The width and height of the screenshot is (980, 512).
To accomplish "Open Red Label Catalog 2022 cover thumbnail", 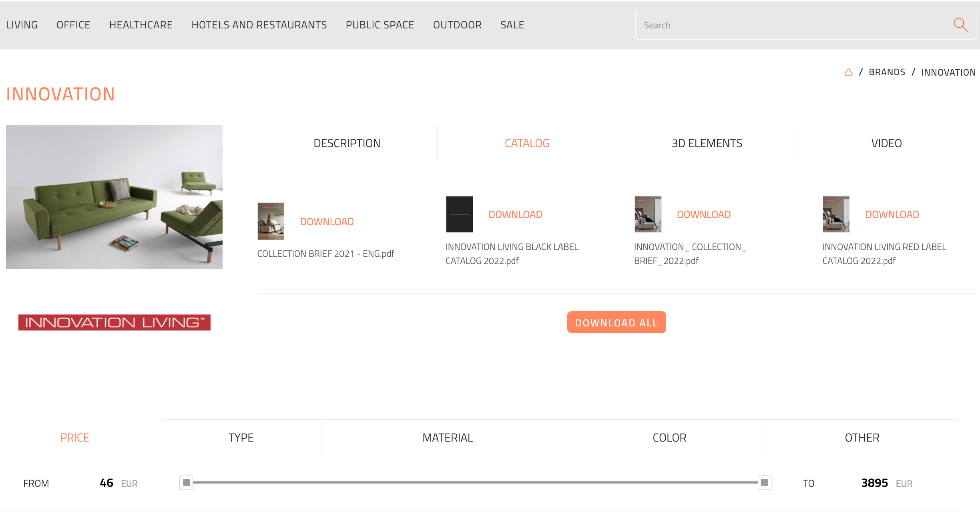I will (x=836, y=214).
